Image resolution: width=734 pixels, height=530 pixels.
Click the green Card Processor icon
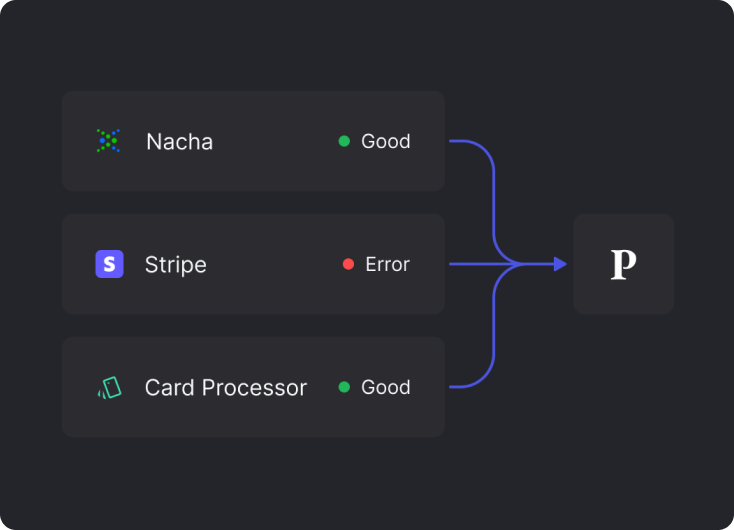(109, 387)
